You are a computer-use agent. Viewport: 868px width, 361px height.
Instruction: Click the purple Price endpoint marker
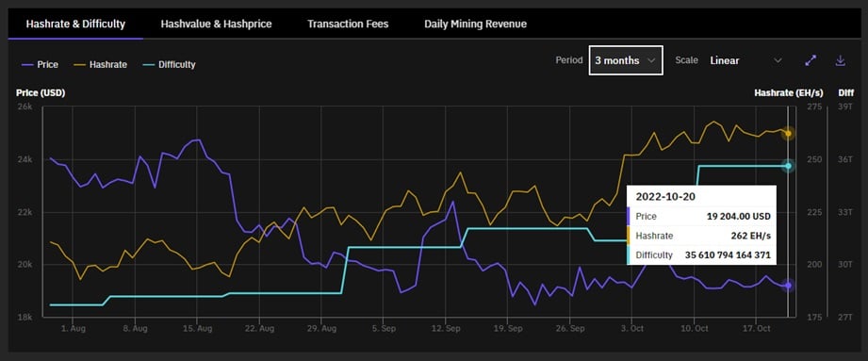788,286
